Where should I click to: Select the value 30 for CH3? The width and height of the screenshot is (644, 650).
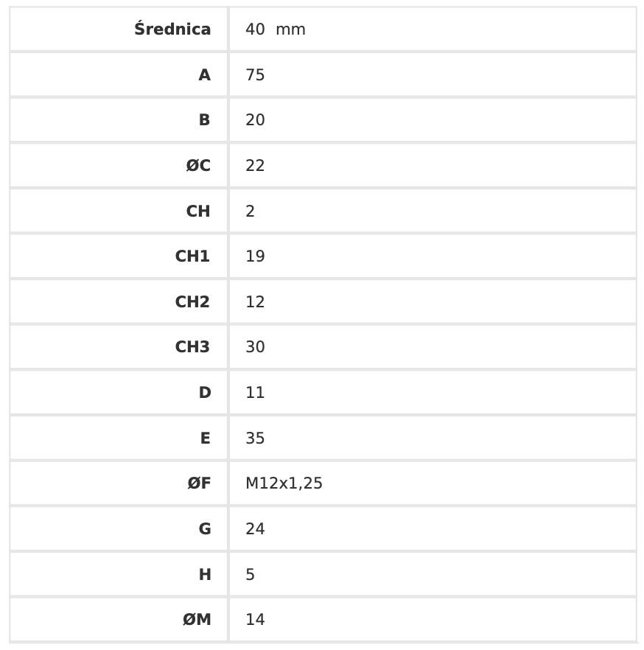point(255,347)
